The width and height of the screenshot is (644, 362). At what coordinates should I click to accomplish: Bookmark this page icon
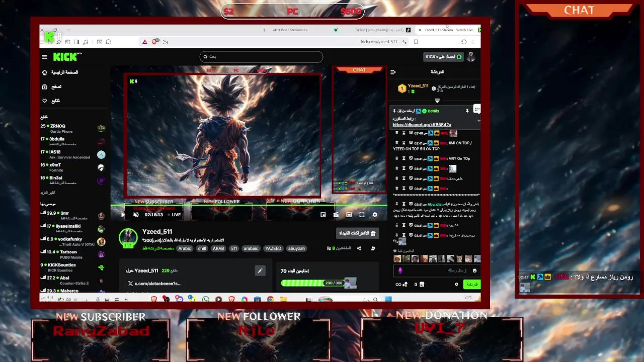[416, 42]
